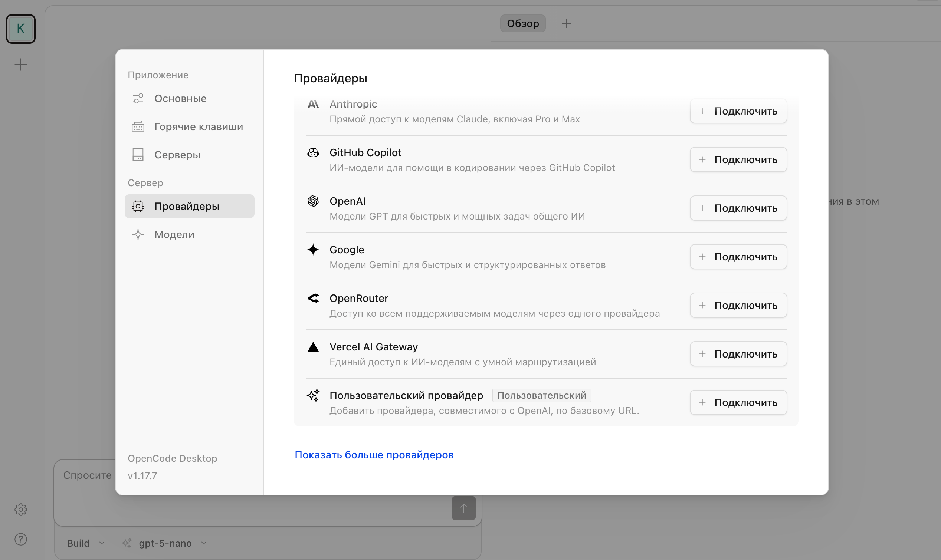Image resolution: width=941 pixels, height=560 pixels.
Task: Click the Приложение section label
Action: tap(158, 75)
